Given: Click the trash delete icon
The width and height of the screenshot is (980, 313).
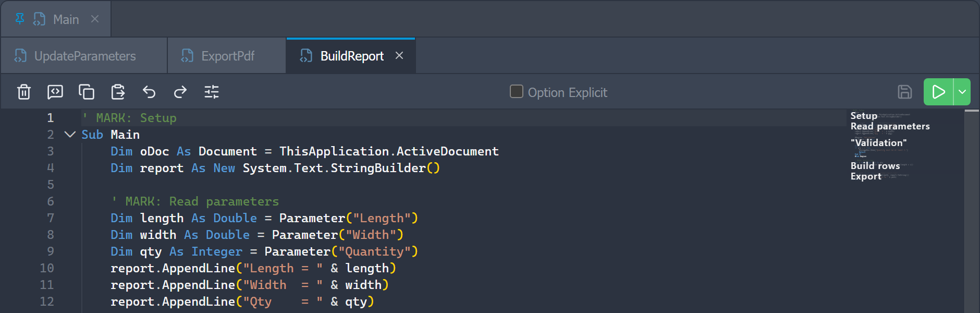Looking at the screenshot, I should [x=24, y=92].
